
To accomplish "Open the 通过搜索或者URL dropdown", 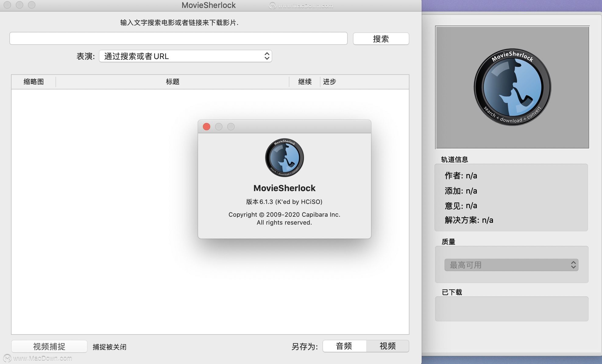I will 185,56.
